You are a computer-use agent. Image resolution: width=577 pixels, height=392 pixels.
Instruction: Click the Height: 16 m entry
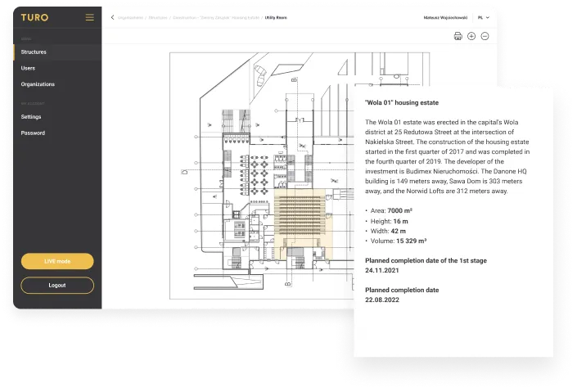click(x=389, y=221)
